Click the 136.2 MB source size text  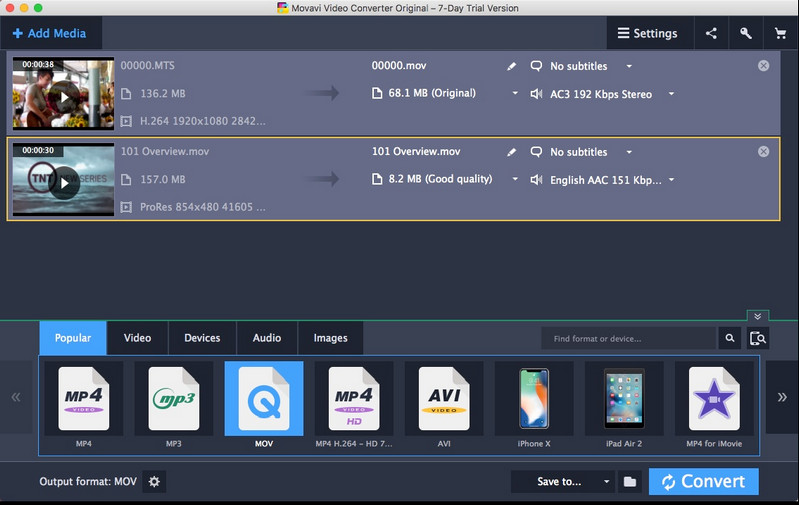(163, 94)
